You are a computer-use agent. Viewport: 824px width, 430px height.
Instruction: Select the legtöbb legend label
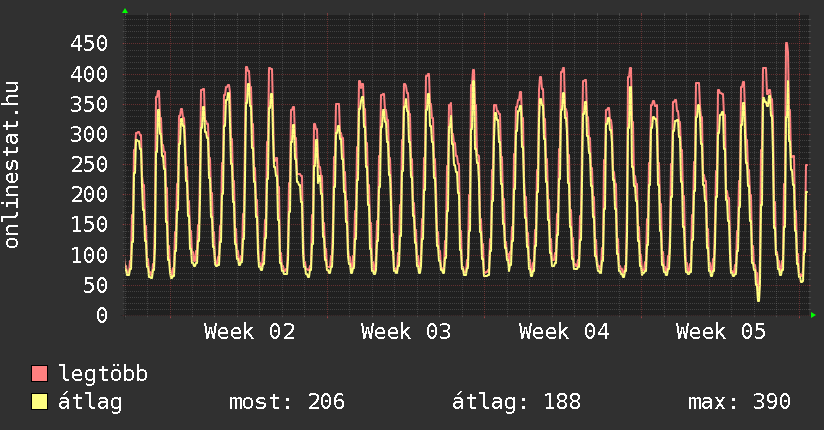(104, 374)
